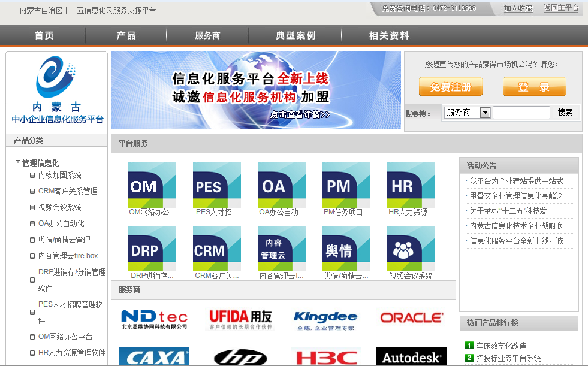Open the 服务商 search type dropdown
The image size is (588, 366).
(485, 113)
